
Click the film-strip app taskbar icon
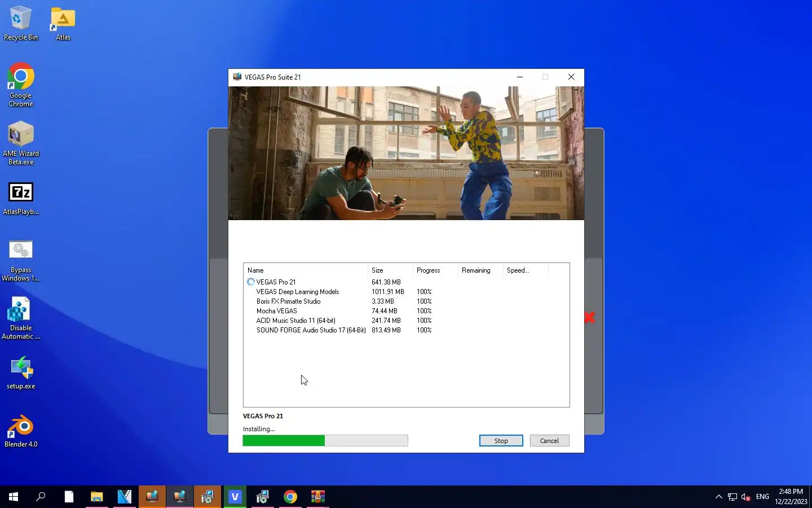[x=125, y=497]
